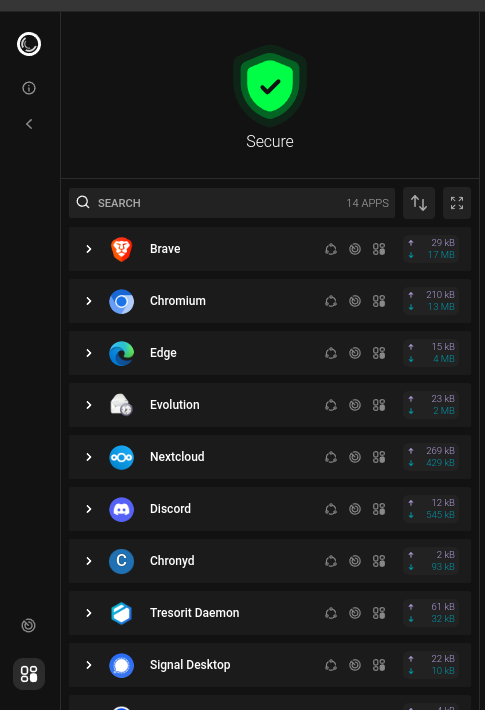This screenshot has height=710, width=485.
Task: Expand the Evolution app row
Action: [89, 405]
